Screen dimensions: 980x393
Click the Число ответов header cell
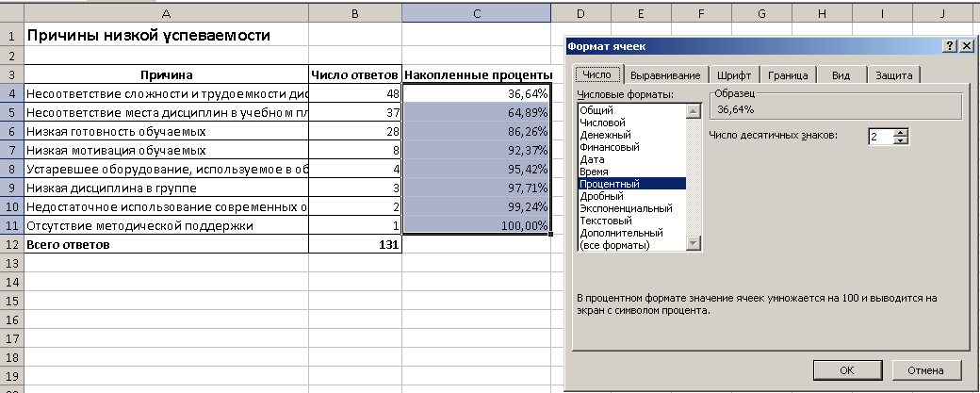(x=355, y=75)
